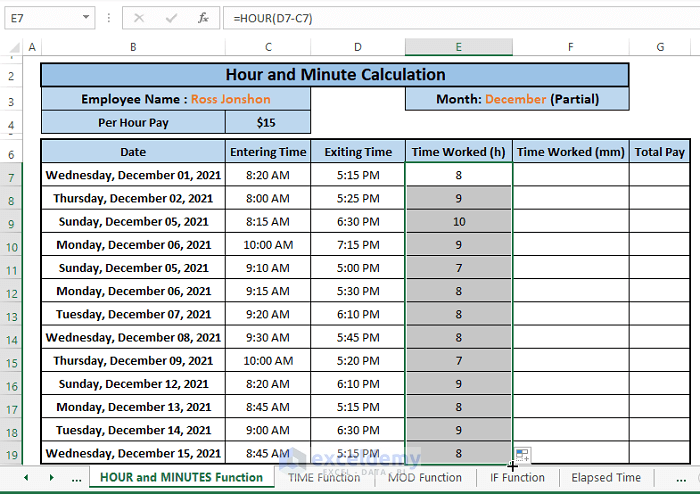
Task: Select cell Wednesday, December 01, 2021
Action: click(133, 175)
